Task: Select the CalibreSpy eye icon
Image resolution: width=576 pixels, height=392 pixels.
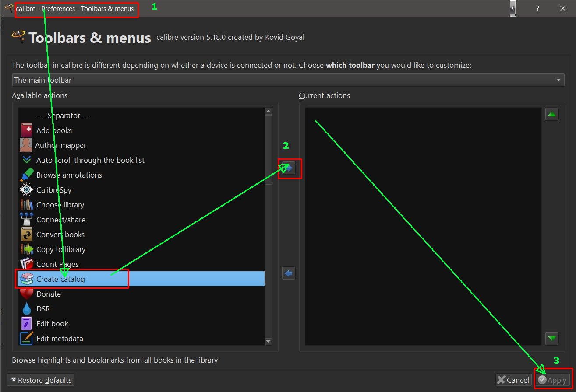Action: [27, 190]
